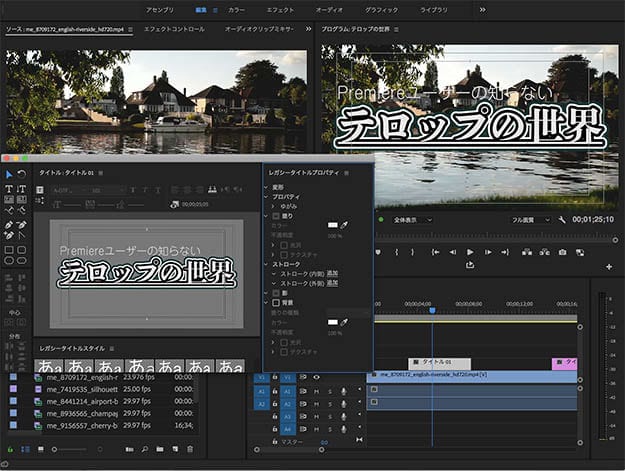Click the Show Background Video eye icon
This screenshot has height=471, width=625.
(174, 204)
